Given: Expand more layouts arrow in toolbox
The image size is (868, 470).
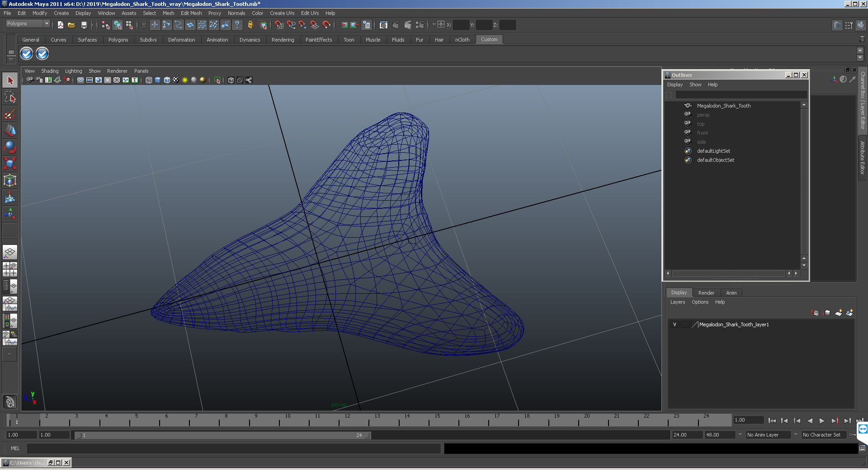Looking at the screenshot, I should pos(9,355).
